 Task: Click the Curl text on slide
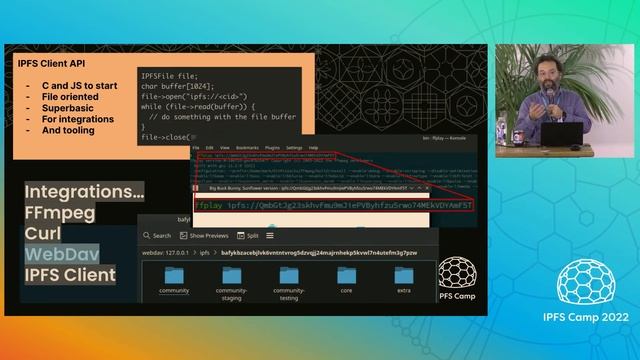(42, 233)
